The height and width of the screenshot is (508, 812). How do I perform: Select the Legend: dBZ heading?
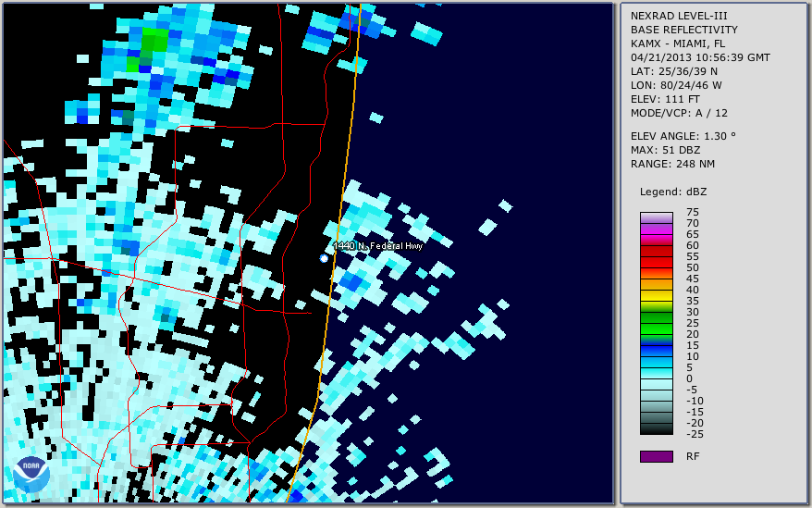point(673,192)
